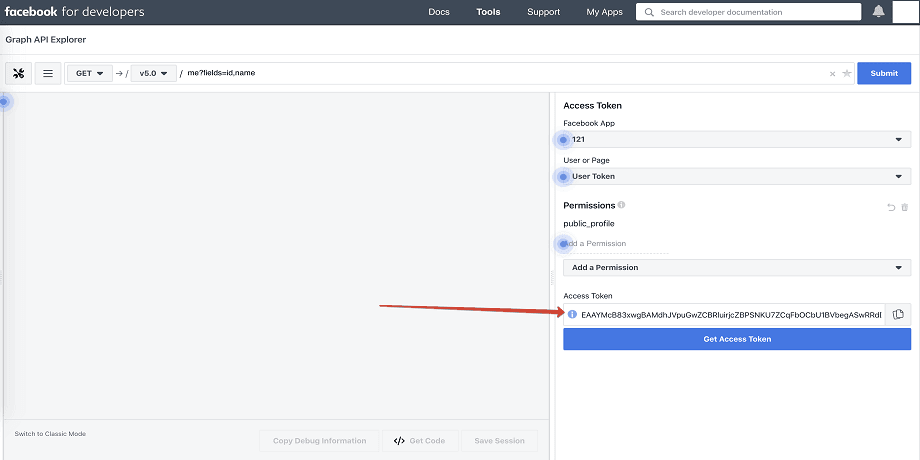Click the access token text field
920x460 pixels.
pos(730,314)
